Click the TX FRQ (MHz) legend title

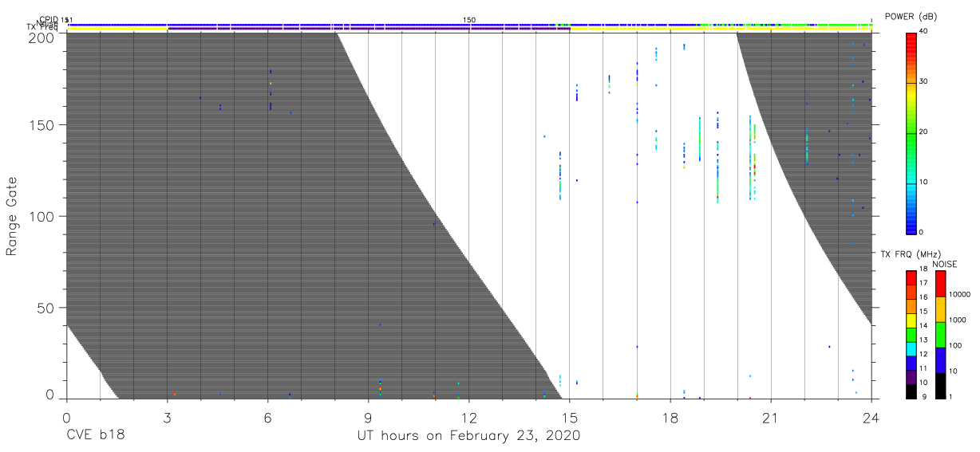pyautogui.click(x=911, y=254)
